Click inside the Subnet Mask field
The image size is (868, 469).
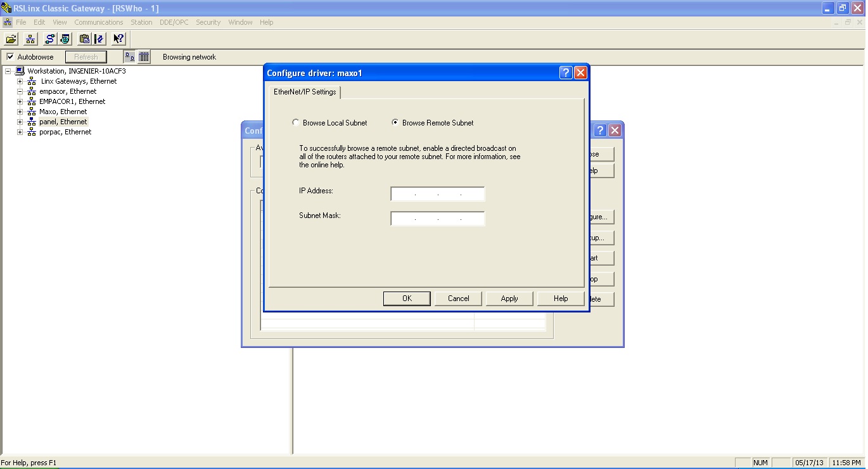(x=438, y=219)
